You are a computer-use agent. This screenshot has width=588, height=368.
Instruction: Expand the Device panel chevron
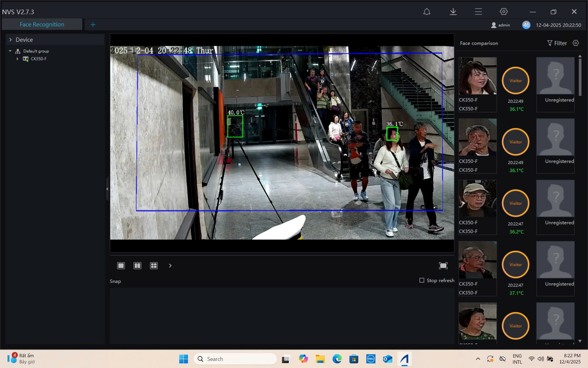point(10,40)
